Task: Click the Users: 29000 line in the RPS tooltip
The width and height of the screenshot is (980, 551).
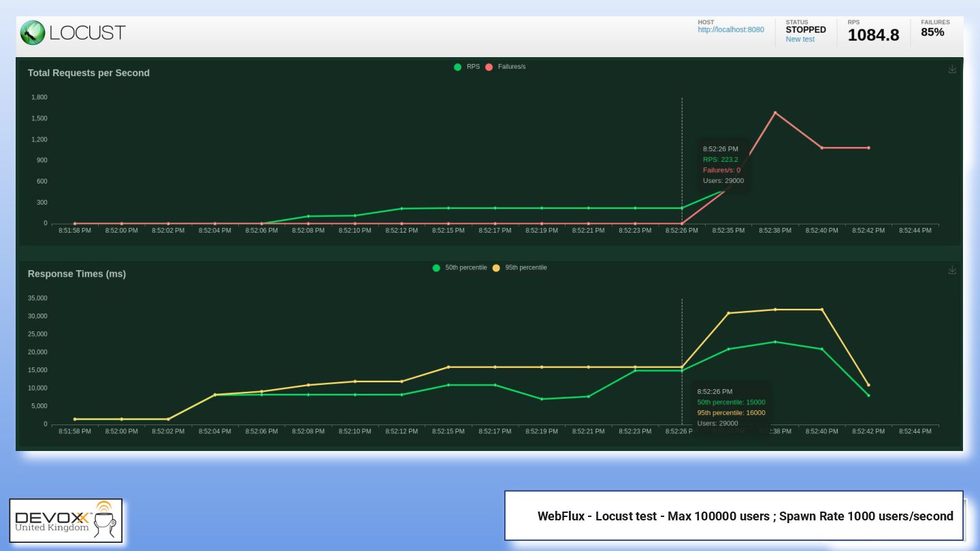Action: [x=723, y=180]
